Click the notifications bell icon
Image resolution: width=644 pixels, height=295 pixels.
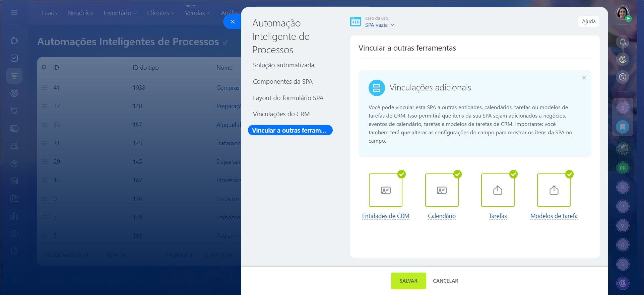623,42
